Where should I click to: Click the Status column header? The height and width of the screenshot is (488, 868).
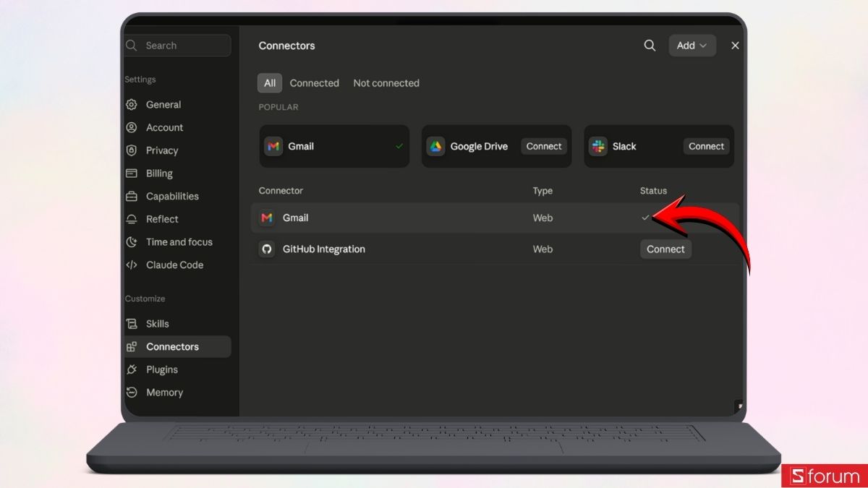(653, 191)
